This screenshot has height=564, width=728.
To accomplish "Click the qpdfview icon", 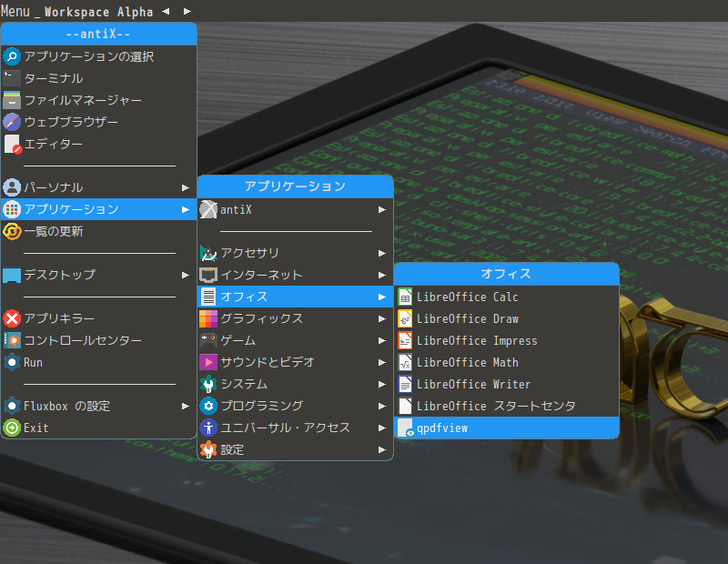I will coord(405,428).
